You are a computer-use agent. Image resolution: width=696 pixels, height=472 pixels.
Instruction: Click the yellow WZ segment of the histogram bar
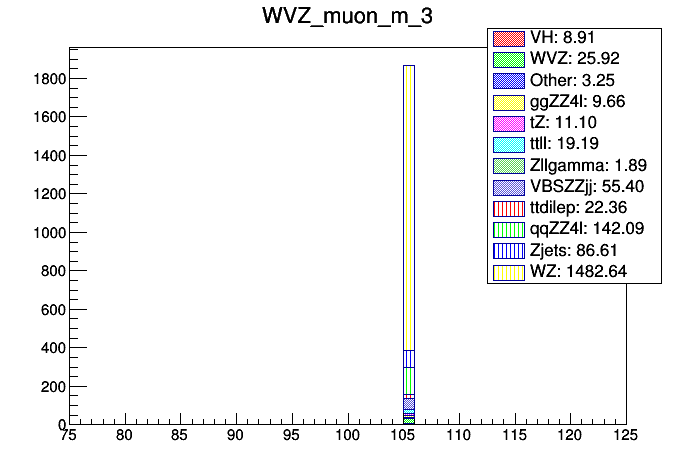[408, 200]
